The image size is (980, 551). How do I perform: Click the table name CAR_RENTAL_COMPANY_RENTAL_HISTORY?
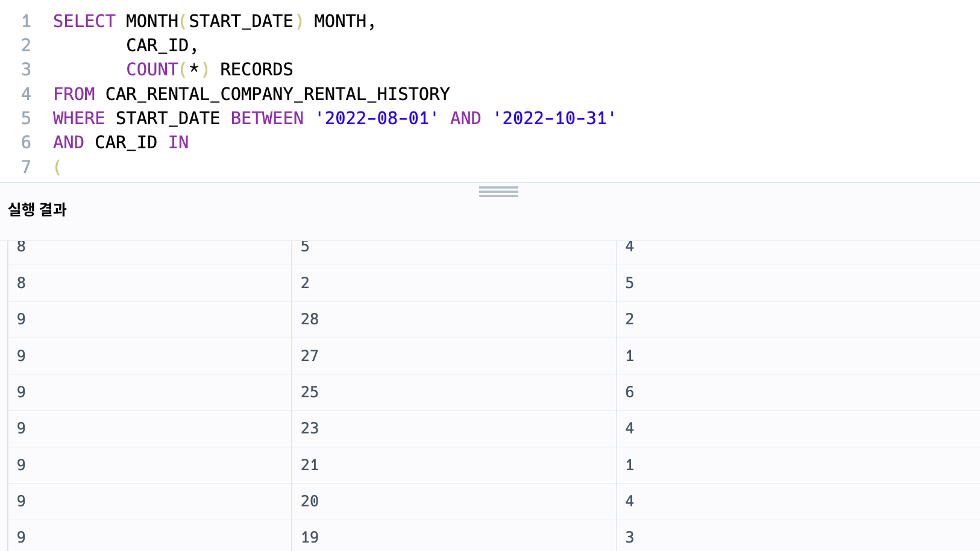277,94
